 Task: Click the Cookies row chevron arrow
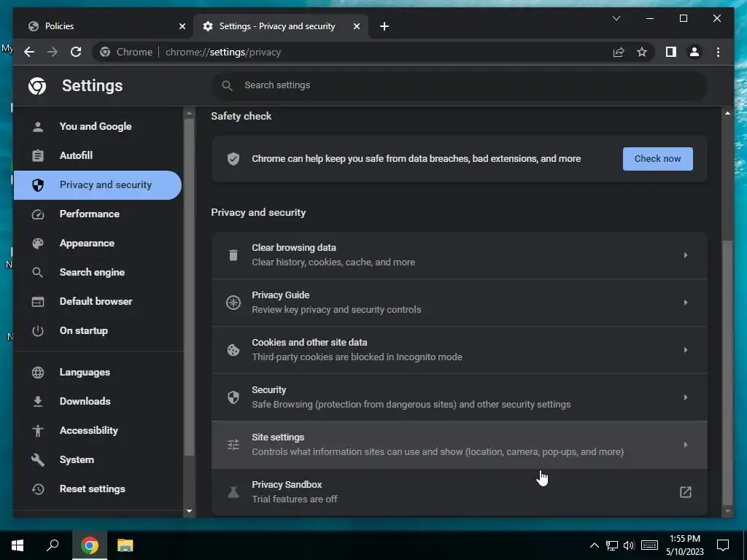(x=686, y=349)
